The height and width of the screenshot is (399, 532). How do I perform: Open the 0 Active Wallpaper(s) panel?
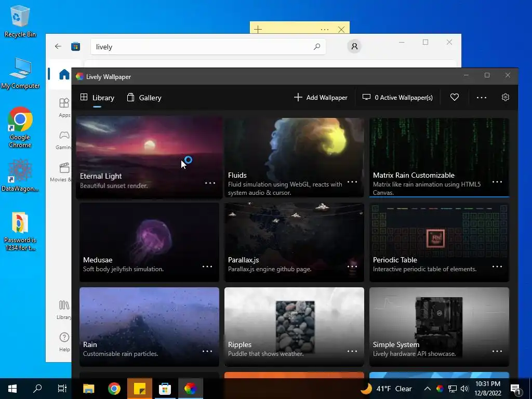tap(397, 97)
